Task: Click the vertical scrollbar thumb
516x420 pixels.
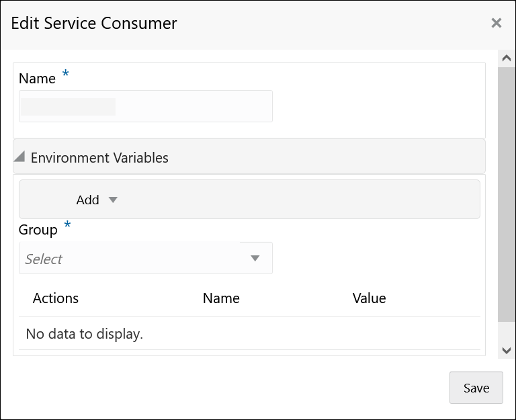Action: click(x=507, y=195)
